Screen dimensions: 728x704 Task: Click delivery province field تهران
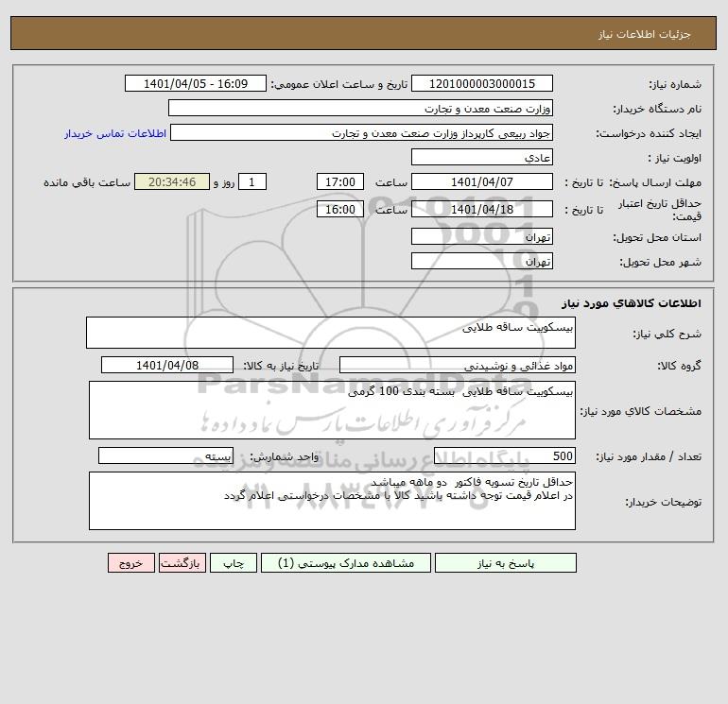click(482, 236)
